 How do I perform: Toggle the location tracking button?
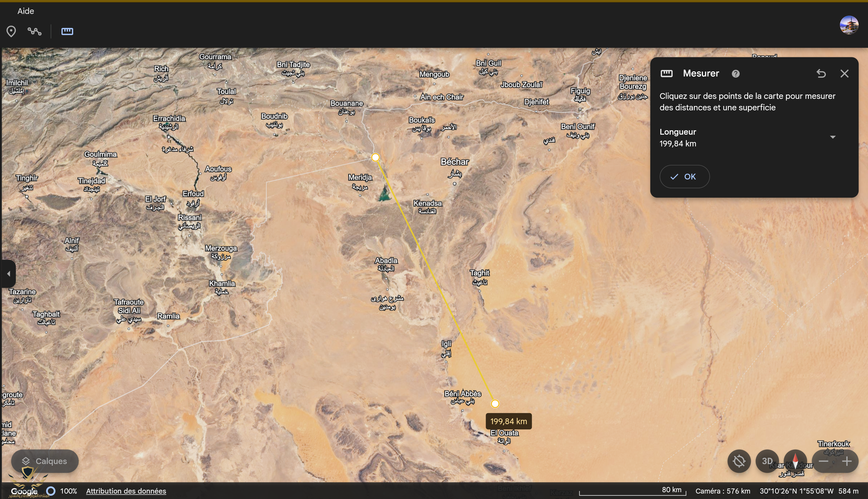[739, 461]
